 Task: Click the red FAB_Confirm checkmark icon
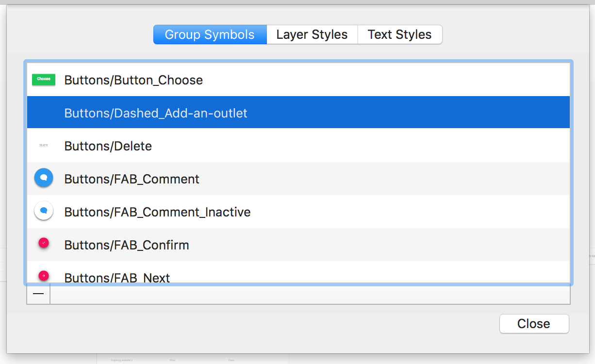(44, 244)
